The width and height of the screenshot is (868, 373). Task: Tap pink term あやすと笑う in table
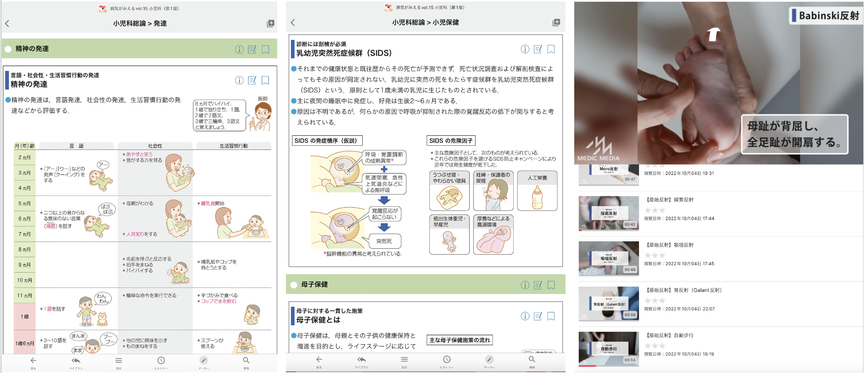[139, 154]
